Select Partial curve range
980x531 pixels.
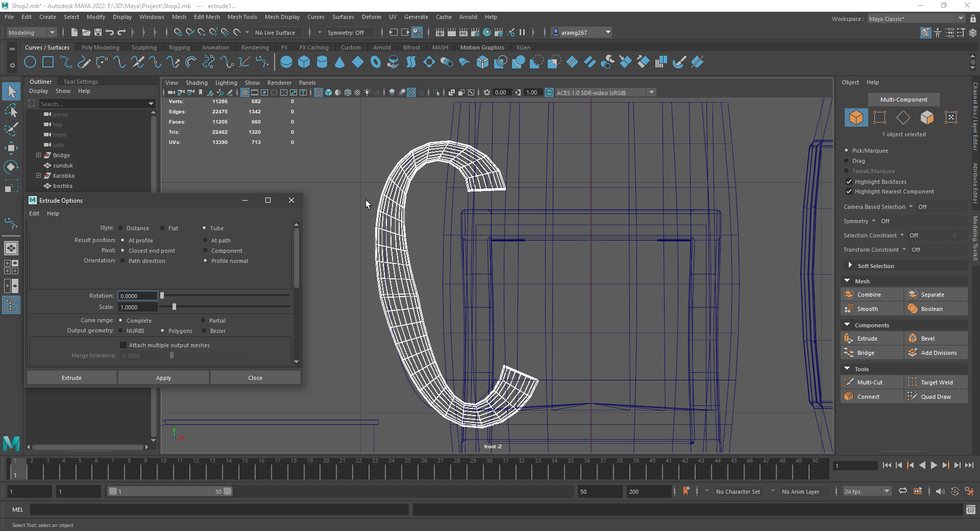coord(203,321)
